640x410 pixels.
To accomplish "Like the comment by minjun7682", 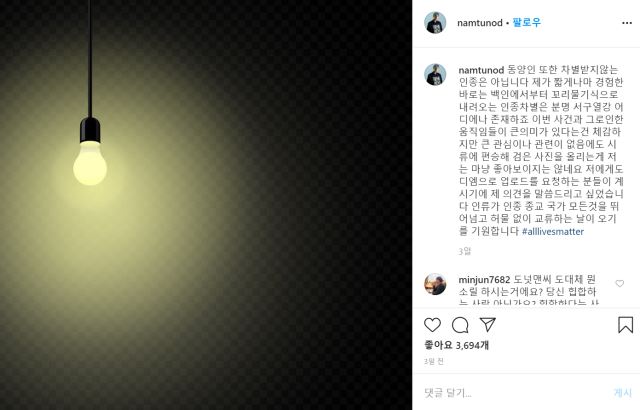I will 620,284.
